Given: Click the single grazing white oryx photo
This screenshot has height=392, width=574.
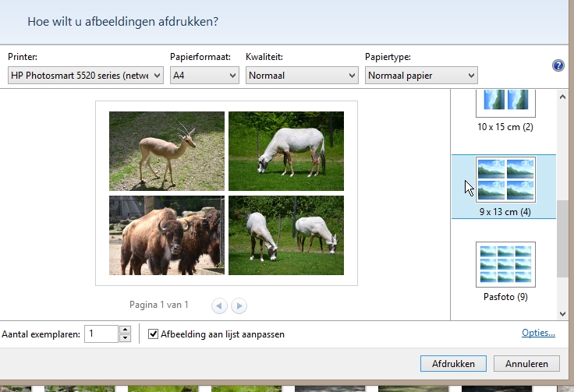Looking at the screenshot, I should [286, 151].
